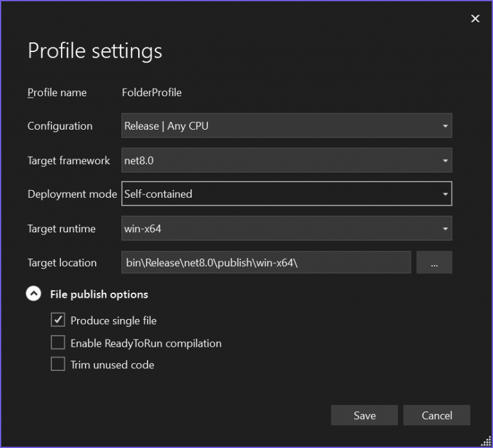
Task: Tick the Trim unused code checkbox
Action: tap(58, 365)
